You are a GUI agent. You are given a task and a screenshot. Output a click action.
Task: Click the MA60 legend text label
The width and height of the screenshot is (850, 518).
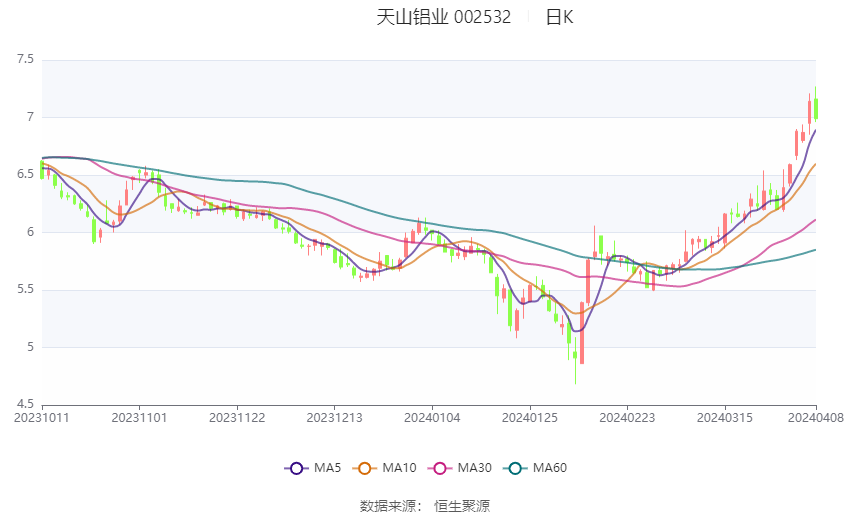pos(550,468)
